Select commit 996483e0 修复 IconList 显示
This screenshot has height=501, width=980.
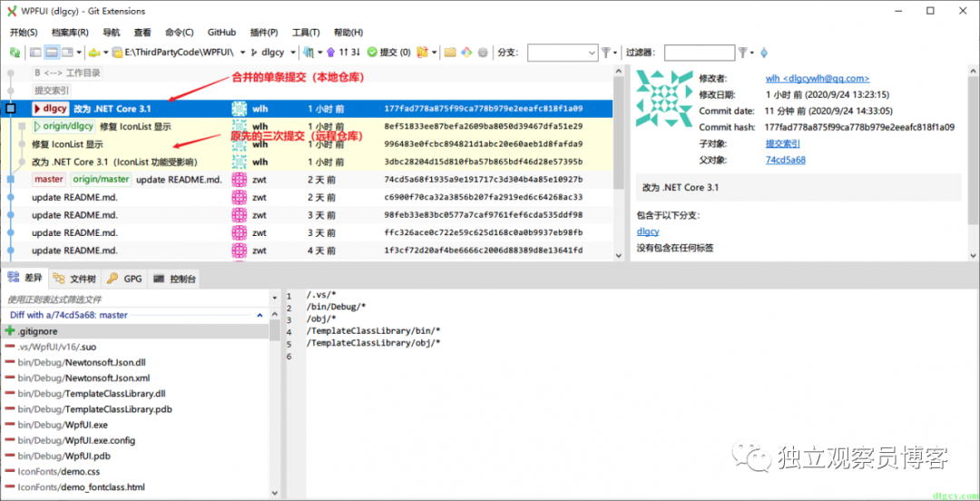point(307,144)
